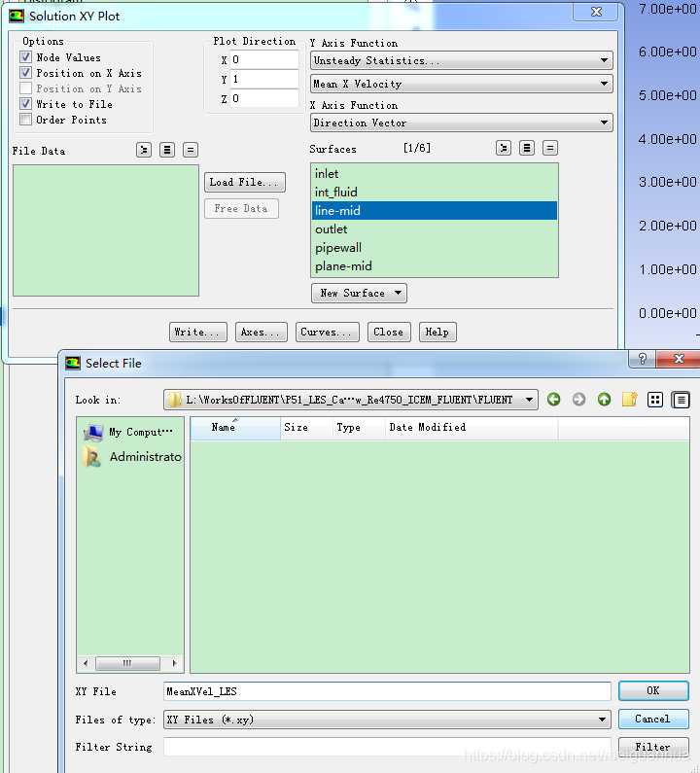Select the int_fluid surface
Image resolution: width=700 pixels, height=773 pixels.
pyautogui.click(x=435, y=192)
